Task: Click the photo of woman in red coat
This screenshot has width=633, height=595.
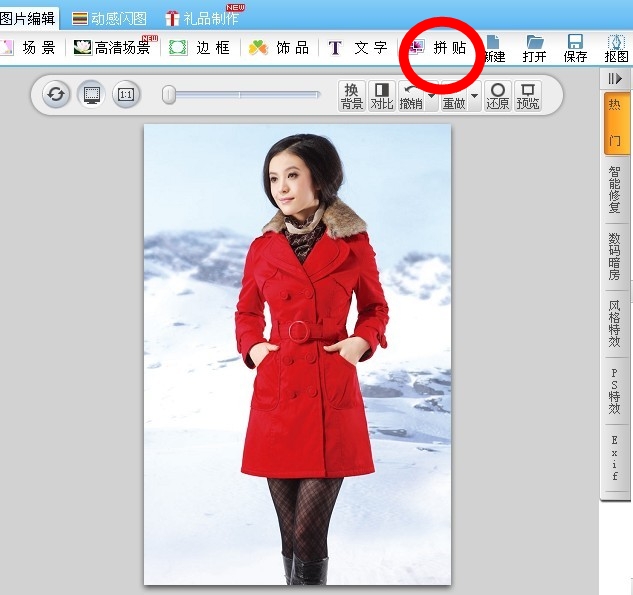Action: pos(297,354)
